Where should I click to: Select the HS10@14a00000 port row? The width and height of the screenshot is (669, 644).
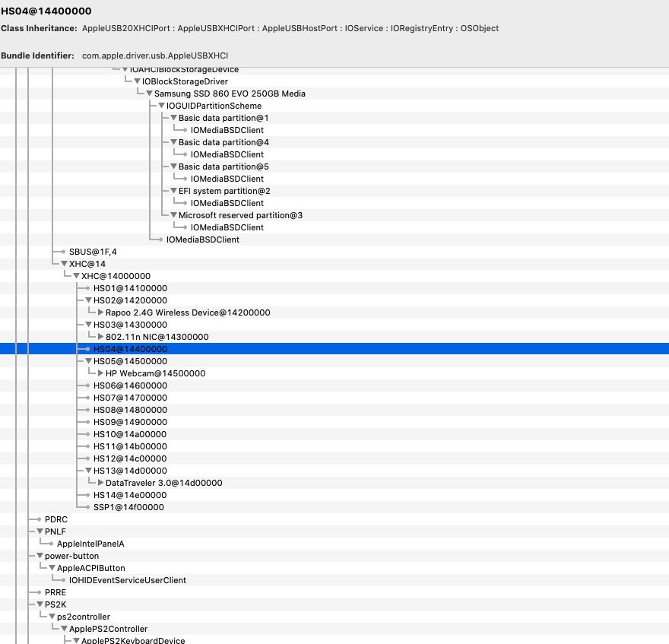click(334, 434)
